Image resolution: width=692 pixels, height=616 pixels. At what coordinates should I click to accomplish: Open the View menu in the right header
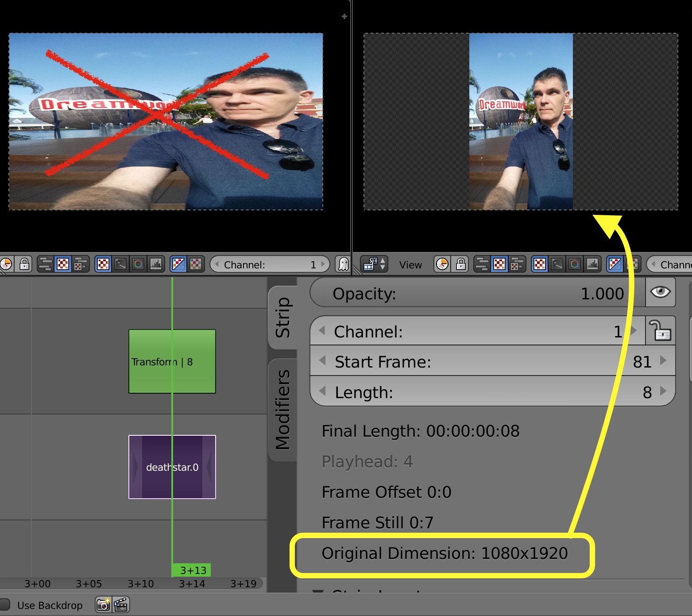(410, 265)
